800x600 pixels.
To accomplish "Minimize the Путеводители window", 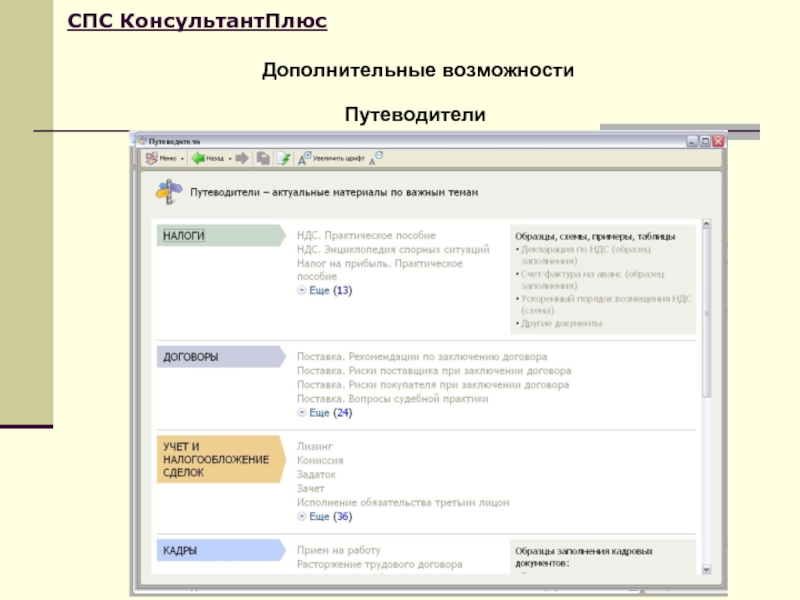I will click(x=692, y=141).
